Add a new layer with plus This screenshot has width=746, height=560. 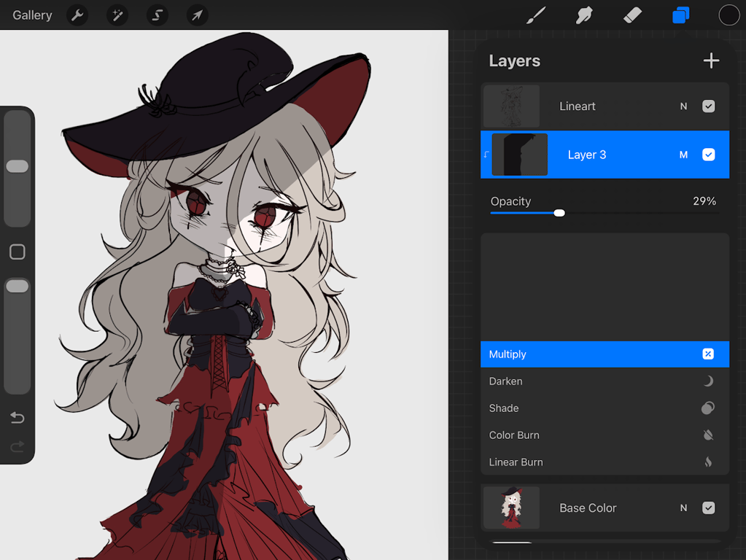click(x=711, y=61)
